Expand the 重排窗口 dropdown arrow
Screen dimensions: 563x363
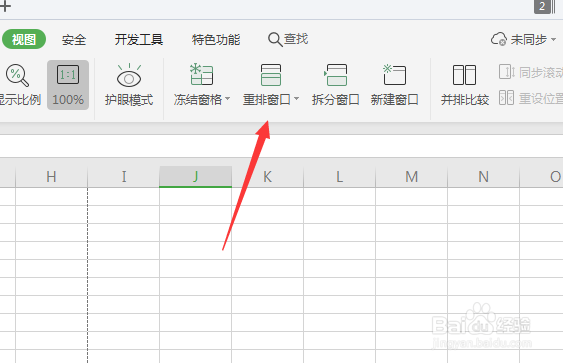pos(297,99)
